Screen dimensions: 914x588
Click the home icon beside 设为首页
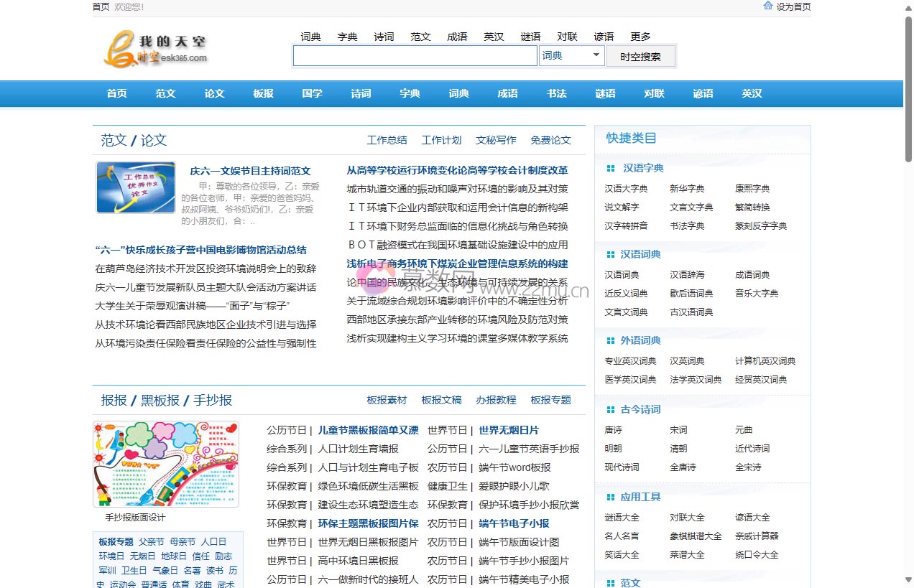click(x=767, y=6)
